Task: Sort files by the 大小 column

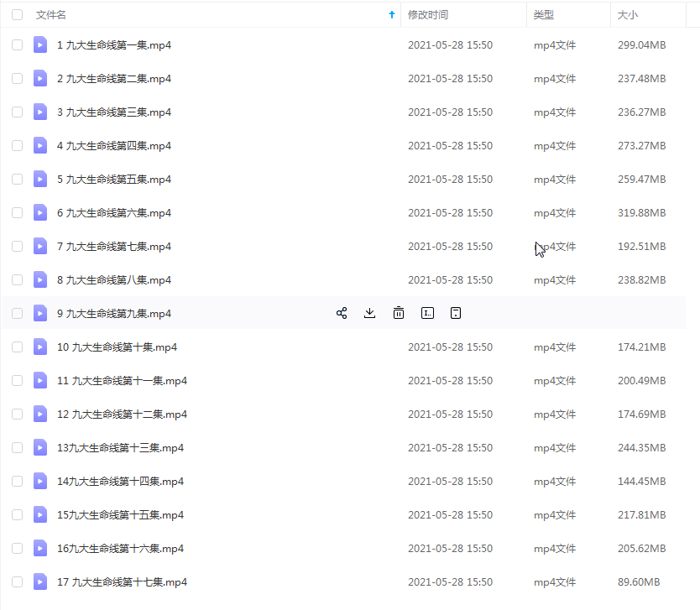Action: click(x=629, y=14)
